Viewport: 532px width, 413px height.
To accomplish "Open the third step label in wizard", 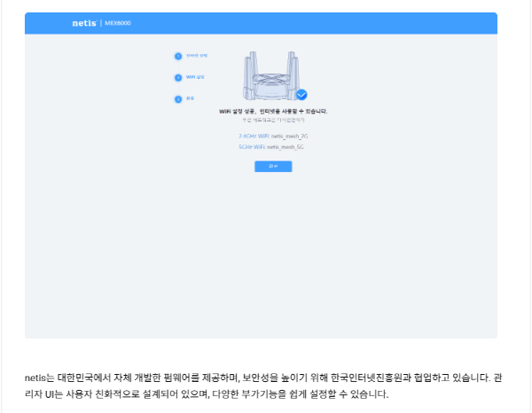I will (190, 98).
